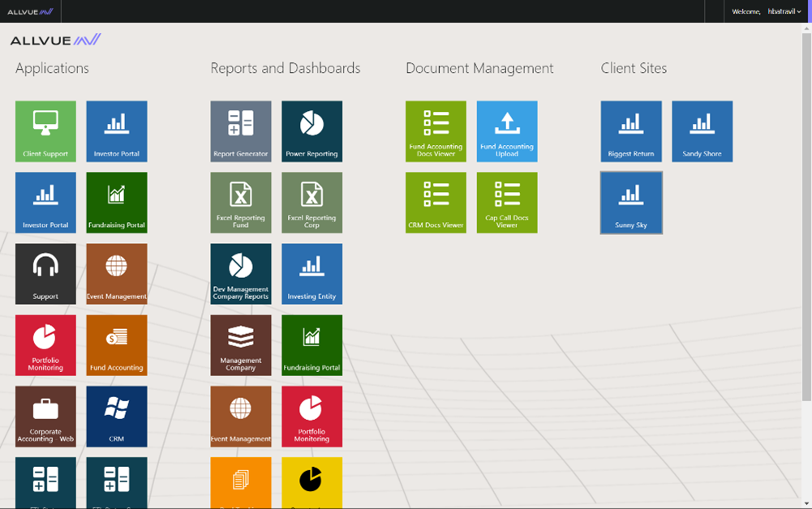Open the Fund Accounting Upload tile
The image size is (812, 509).
click(507, 131)
